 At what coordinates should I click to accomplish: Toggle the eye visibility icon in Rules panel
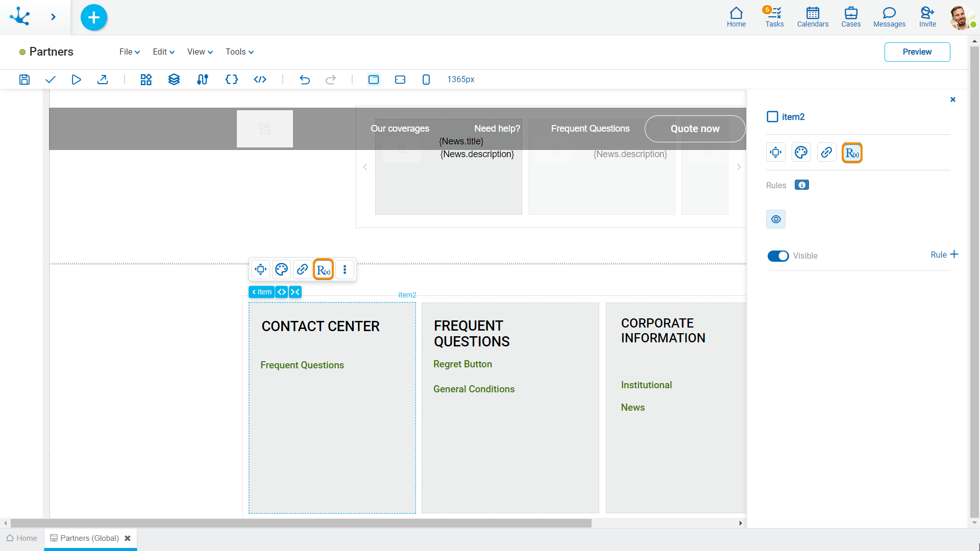click(x=776, y=219)
